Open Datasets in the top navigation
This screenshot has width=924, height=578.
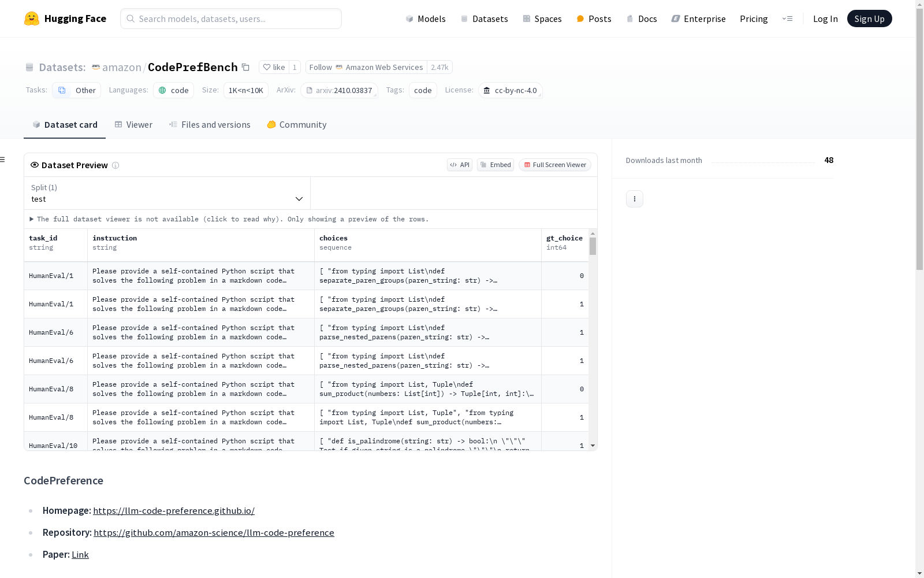click(x=484, y=18)
